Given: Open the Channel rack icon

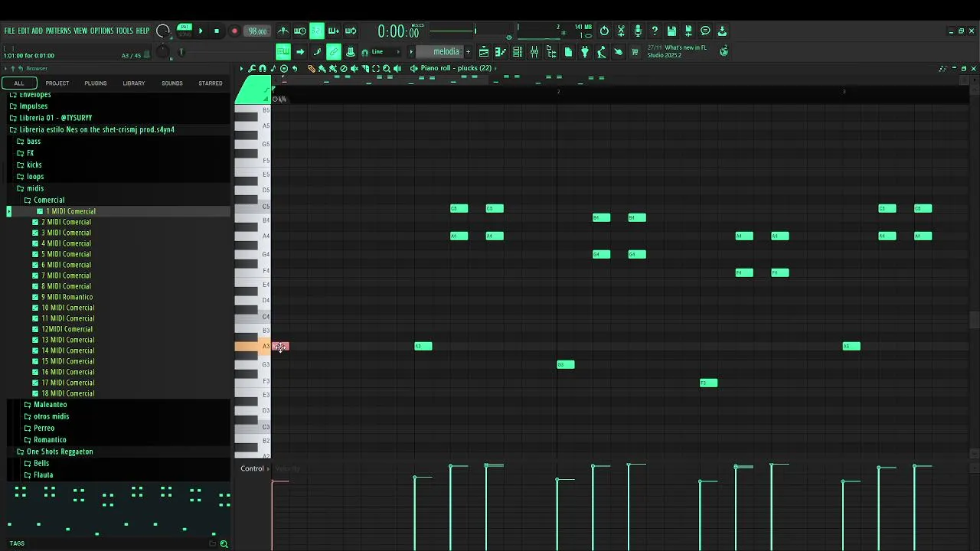Looking at the screenshot, I should (517, 52).
